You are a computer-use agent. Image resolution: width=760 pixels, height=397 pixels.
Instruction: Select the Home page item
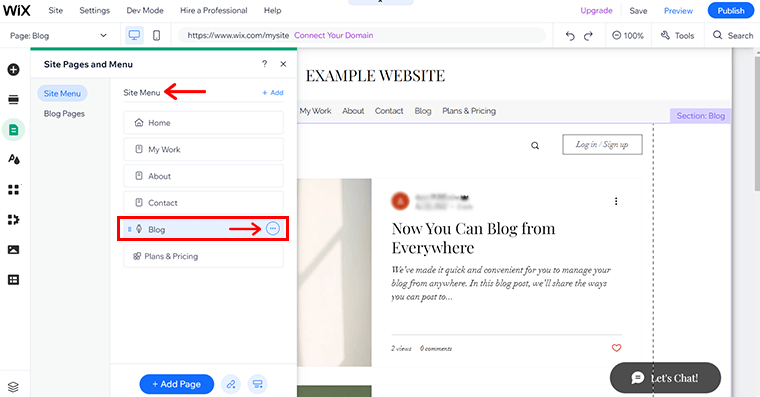(203, 123)
